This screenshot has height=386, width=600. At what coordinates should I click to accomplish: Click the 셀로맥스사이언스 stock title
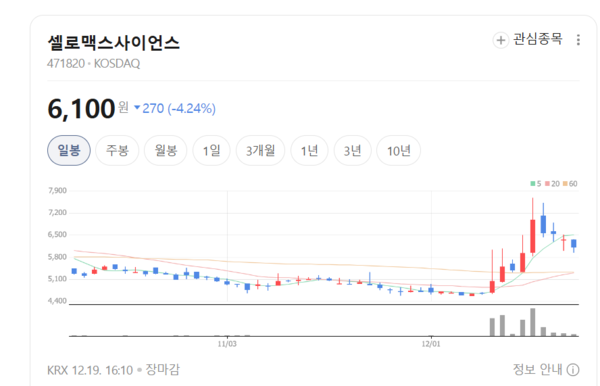pyautogui.click(x=113, y=42)
